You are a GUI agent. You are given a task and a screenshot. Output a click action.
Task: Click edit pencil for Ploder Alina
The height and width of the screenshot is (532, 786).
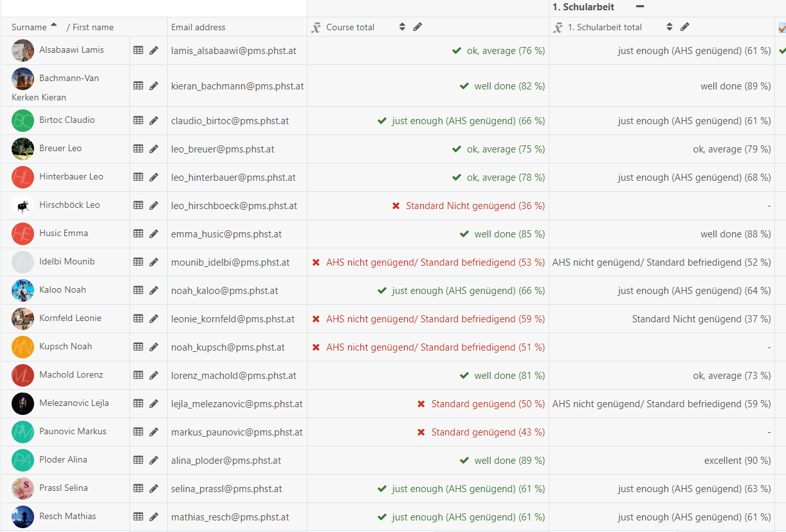(x=154, y=460)
